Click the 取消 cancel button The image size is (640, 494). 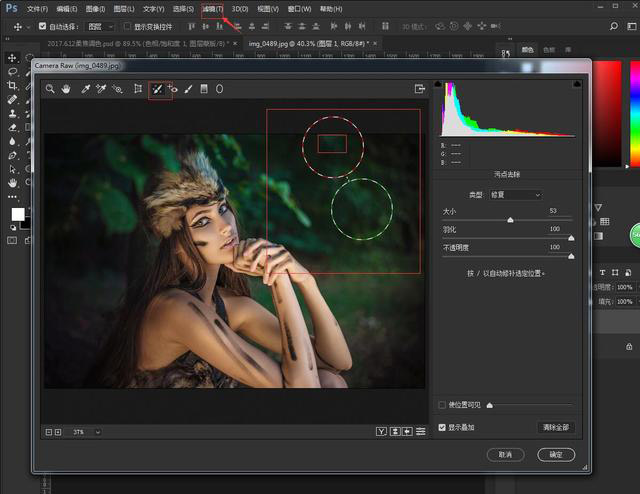pos(505,454)
